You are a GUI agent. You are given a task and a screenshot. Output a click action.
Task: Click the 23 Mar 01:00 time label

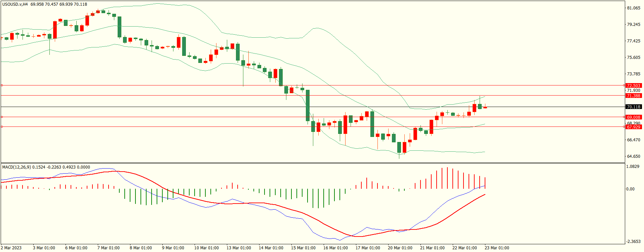497,248
